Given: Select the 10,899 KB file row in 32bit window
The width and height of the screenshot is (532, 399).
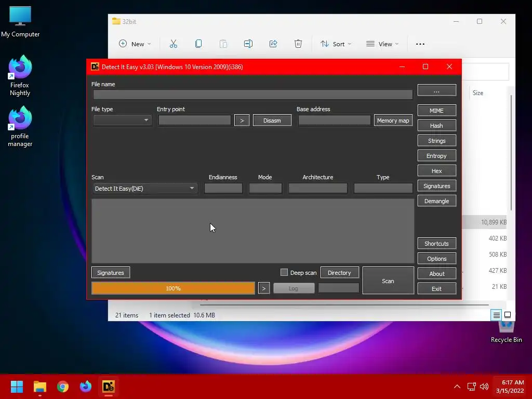Looking at the screenshot, I should [x=484, y=222].
